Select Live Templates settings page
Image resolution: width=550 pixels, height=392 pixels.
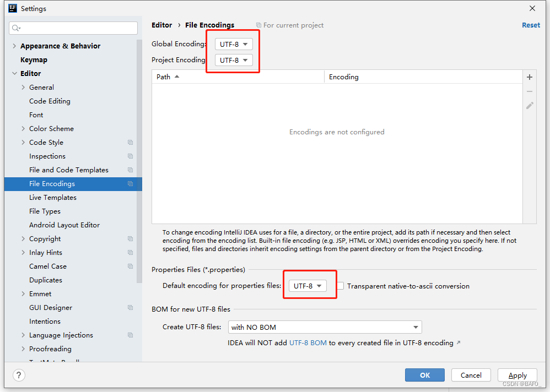tap(52, 198)
